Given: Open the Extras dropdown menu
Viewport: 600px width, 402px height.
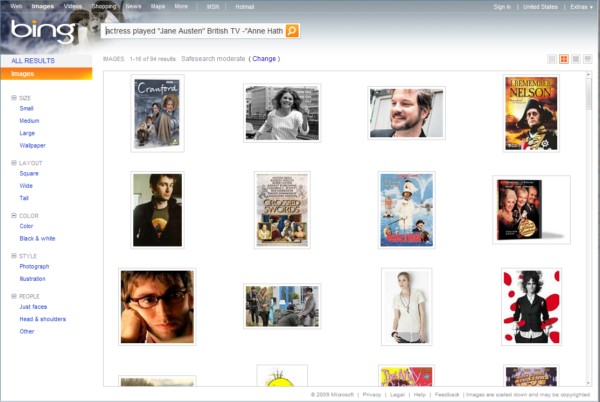Looking at the screenshot, I should [581, 7].
